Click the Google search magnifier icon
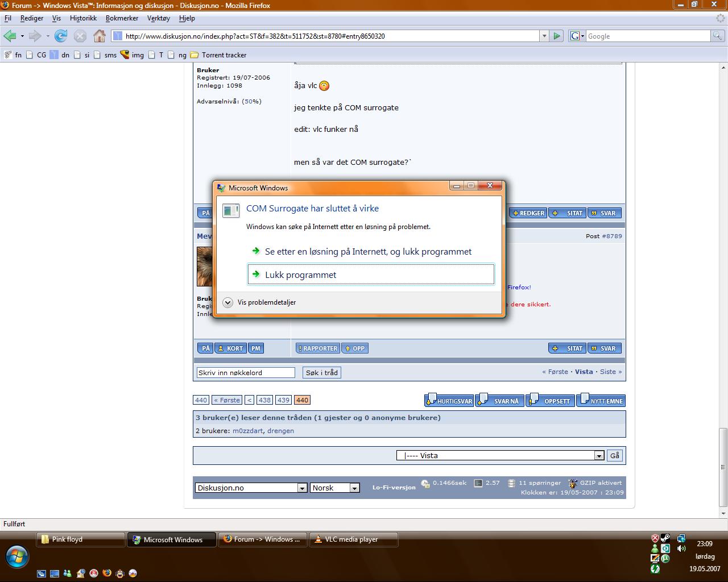 click(719, 36)
